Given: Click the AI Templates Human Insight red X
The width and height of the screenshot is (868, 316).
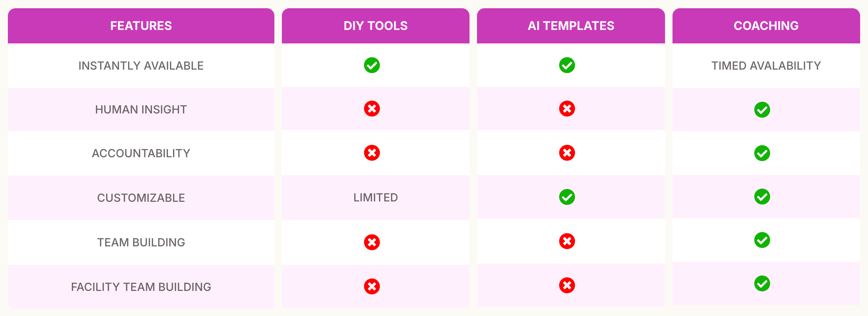Looking at the screenshot, I should coord(567,109).
